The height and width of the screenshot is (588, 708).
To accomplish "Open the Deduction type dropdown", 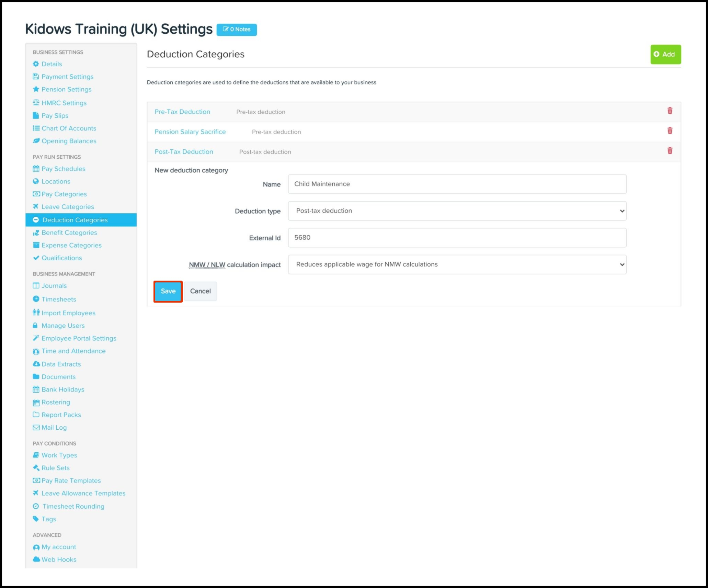I will click(x=457, y=211).
